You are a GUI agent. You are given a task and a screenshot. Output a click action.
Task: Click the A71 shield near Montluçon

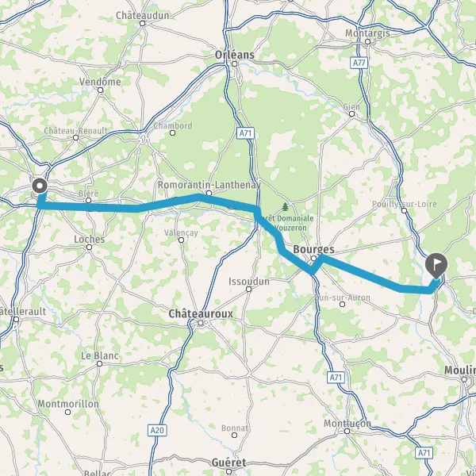(336, 378)
